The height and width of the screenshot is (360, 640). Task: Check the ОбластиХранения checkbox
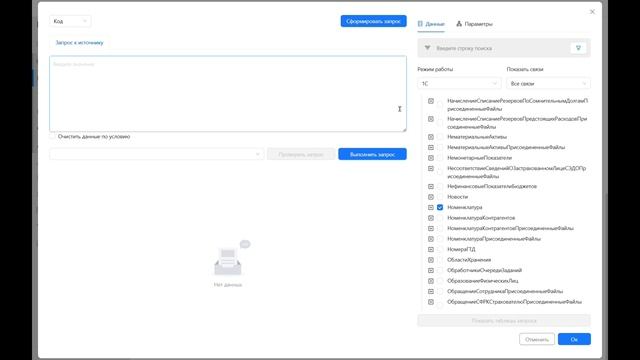coord(440,260)
